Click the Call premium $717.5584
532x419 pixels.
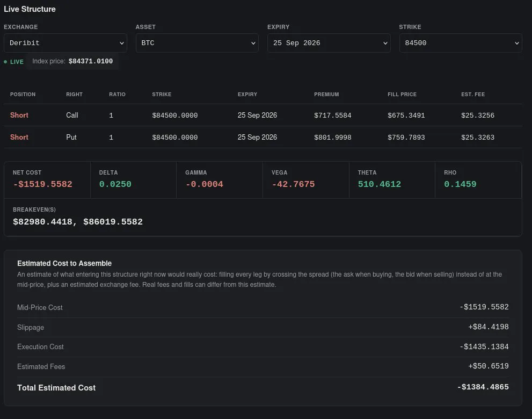click(332, 115)
